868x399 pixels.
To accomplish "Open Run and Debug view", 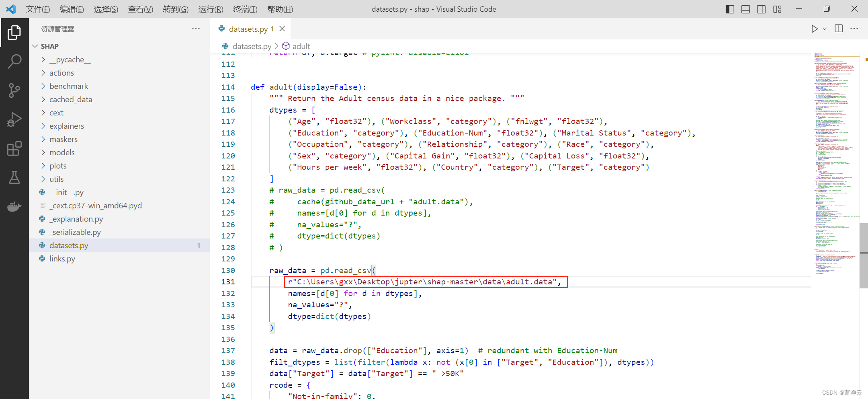I will [14, 119].
